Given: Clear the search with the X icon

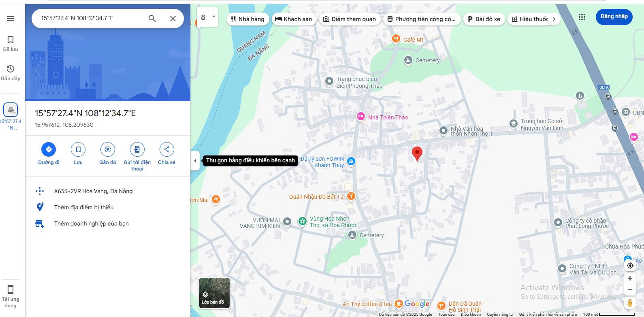Looking at the screenshot, I should pos(173,18).
